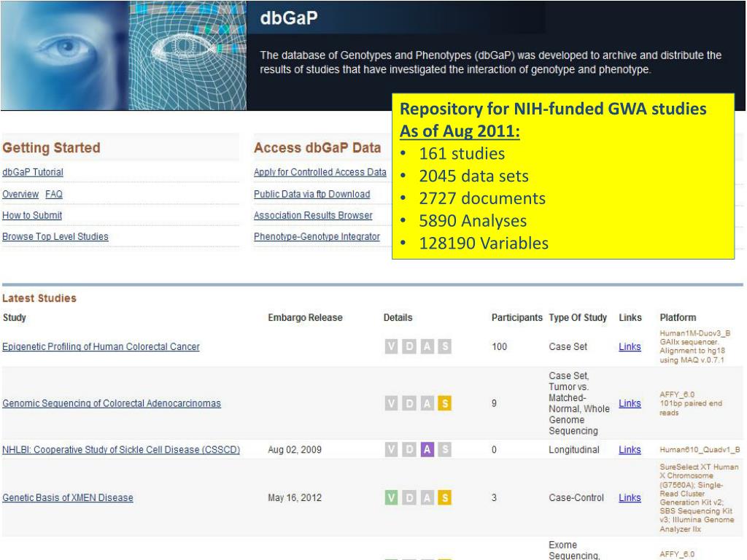Click V icon in Colorectal Adenocarcinomas row

click(391, 403)
